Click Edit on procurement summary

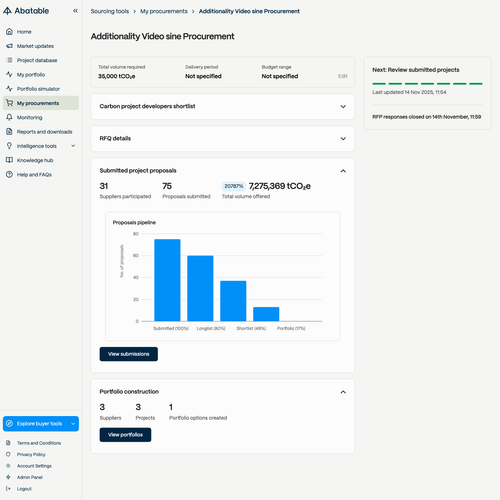[343, 76]
